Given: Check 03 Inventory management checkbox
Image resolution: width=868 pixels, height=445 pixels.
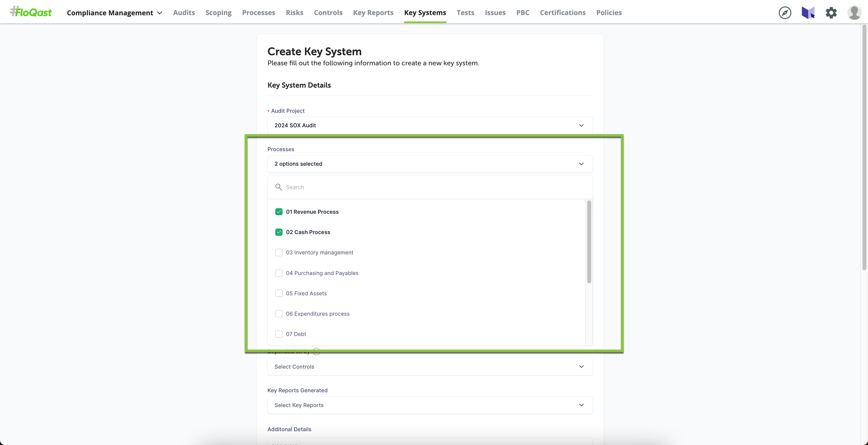Looking at the screenshot, I should pos(279,252).
